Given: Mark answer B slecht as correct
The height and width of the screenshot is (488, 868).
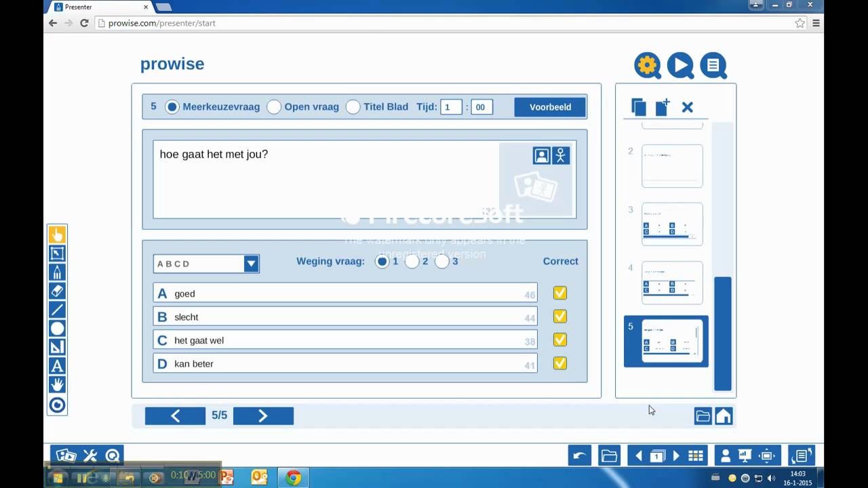Looking at the screenshot, I should 559,316.
